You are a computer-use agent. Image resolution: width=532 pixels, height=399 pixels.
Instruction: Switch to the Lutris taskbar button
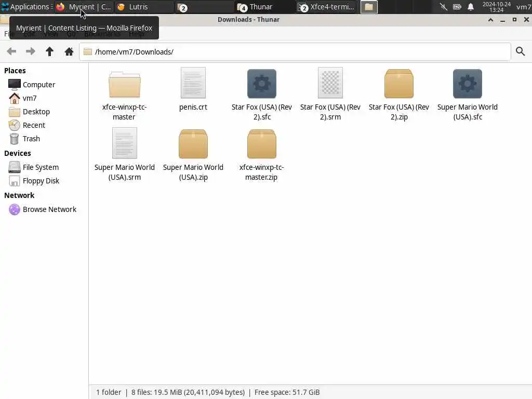tap(144, 7)
